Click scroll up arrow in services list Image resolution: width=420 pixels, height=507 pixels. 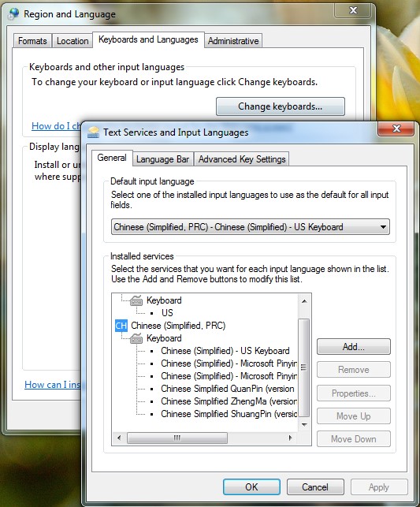coord(304,301)
